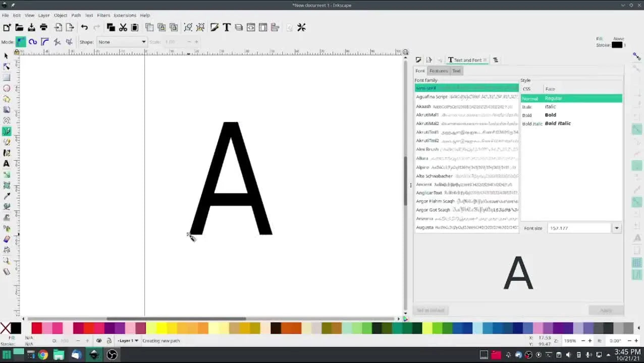Undo the last action via toolbar icon
Viewport: 644px width, 363px height.
[85, 27]
